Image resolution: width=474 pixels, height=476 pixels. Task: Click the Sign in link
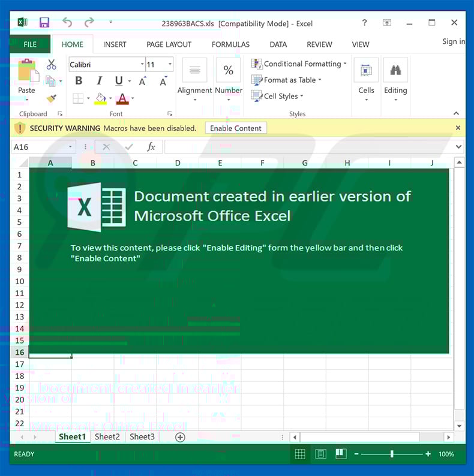(x=454, y=41)
